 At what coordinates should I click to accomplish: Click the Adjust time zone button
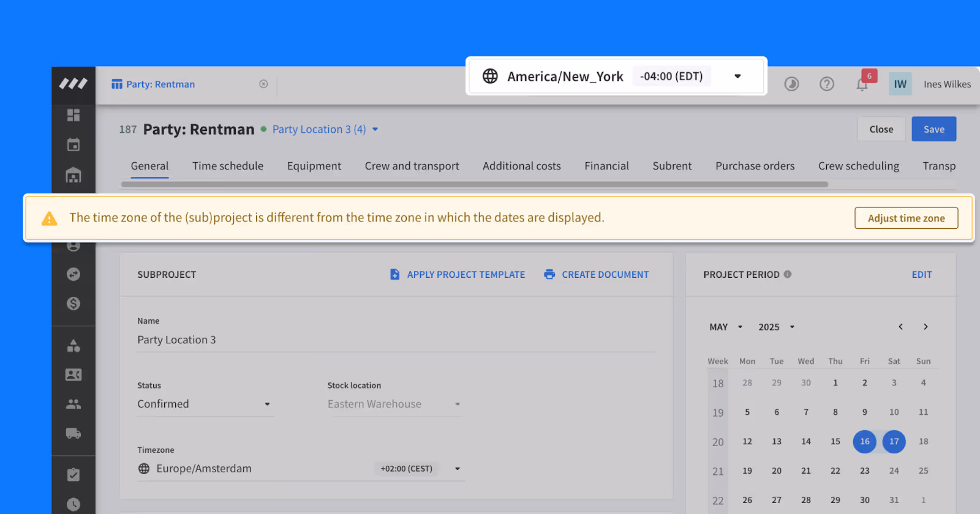[907, 218]
